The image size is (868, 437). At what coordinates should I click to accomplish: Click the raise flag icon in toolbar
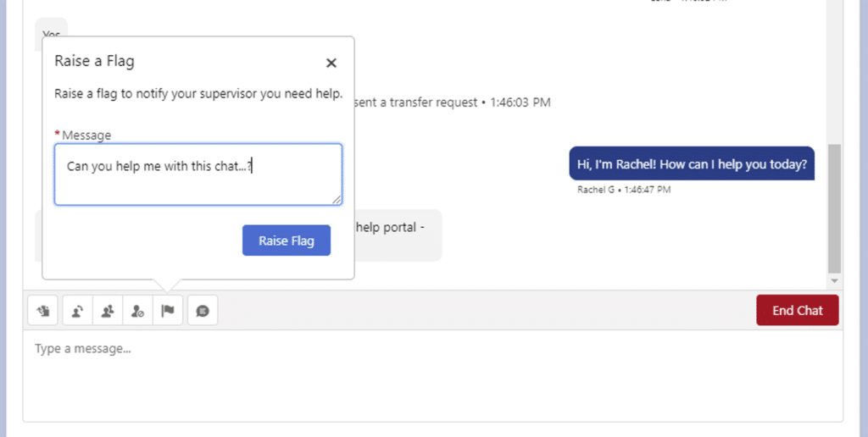[x=168, y=311]
